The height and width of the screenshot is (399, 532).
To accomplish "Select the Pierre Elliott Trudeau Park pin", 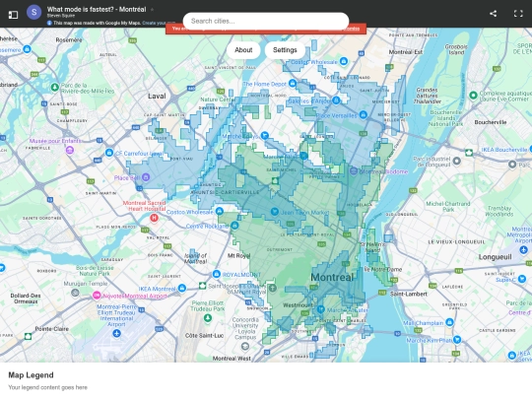I will click(208, 318).
